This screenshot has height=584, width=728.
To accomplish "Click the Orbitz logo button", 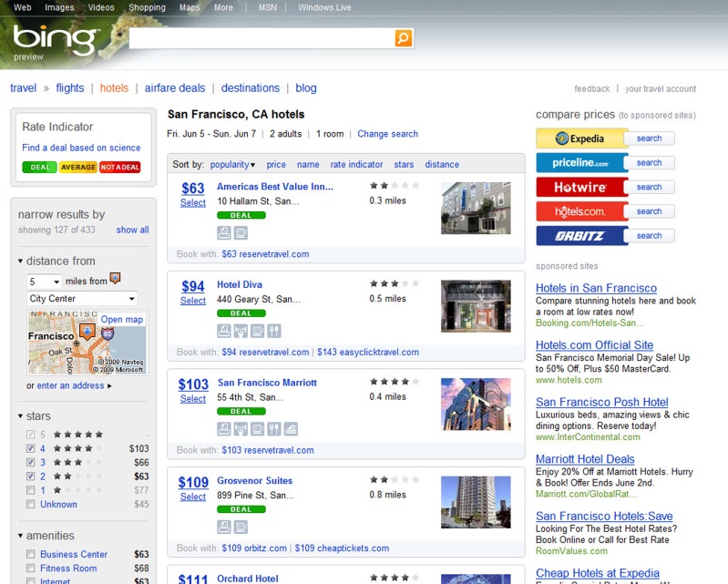I will [x=581, y=236].
